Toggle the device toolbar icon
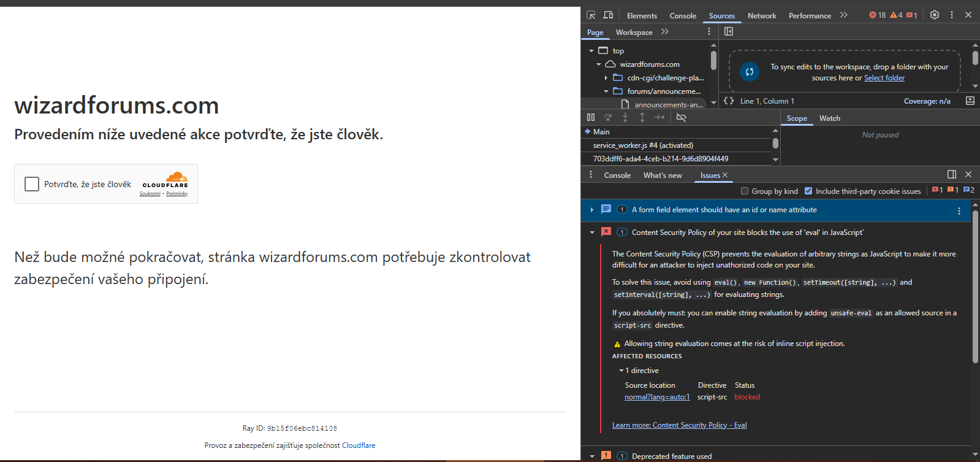 (608, 15)
